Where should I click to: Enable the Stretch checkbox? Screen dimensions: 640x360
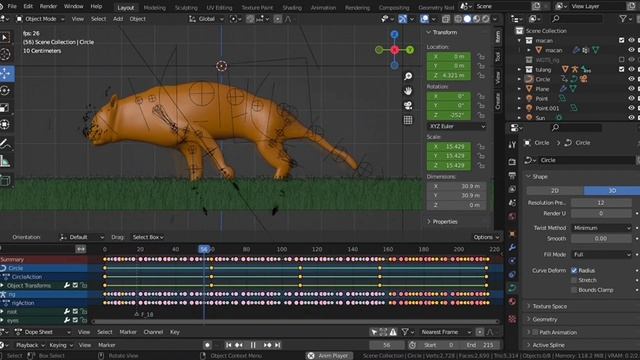click(574, 280)
